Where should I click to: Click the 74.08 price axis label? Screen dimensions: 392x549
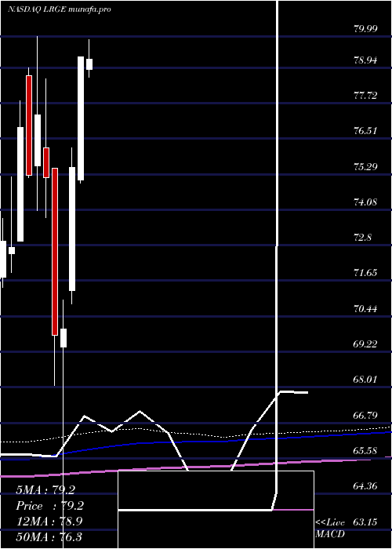tap(365, 202)
